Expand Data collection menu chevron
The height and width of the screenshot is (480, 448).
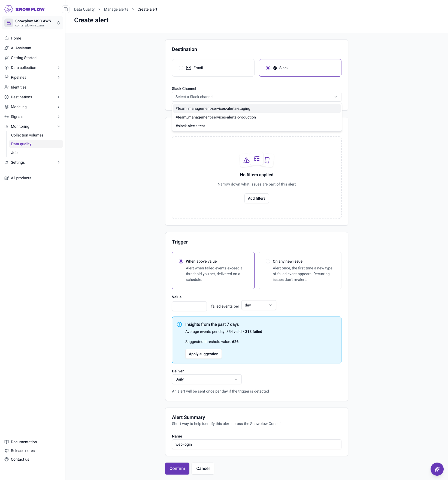59,68
